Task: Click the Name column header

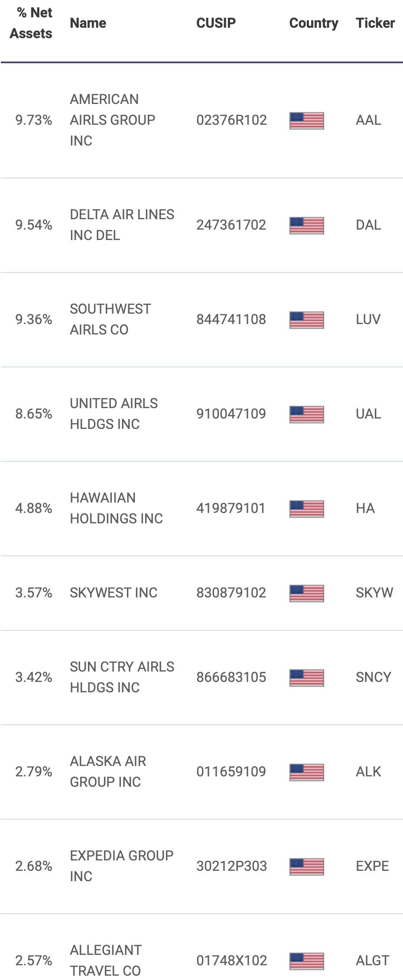Action: (x=88, y=23)
